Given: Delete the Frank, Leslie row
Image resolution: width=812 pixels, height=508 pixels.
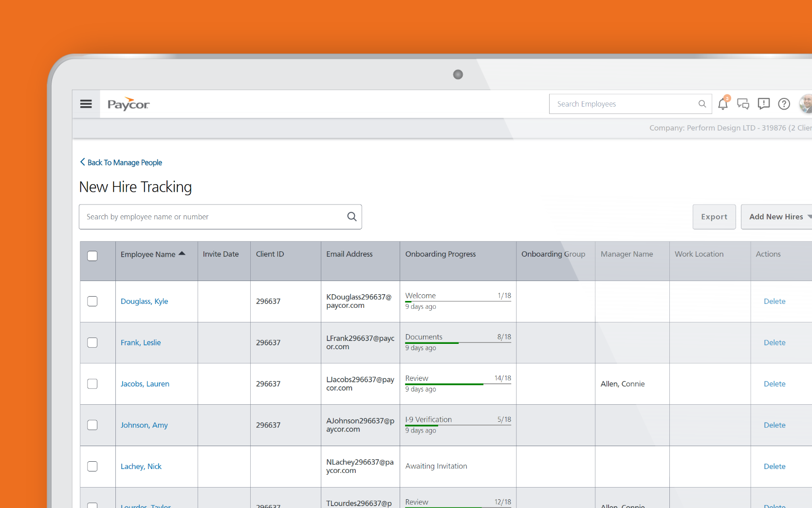Looking at the screenshot, I should click(x=775, y=343).
